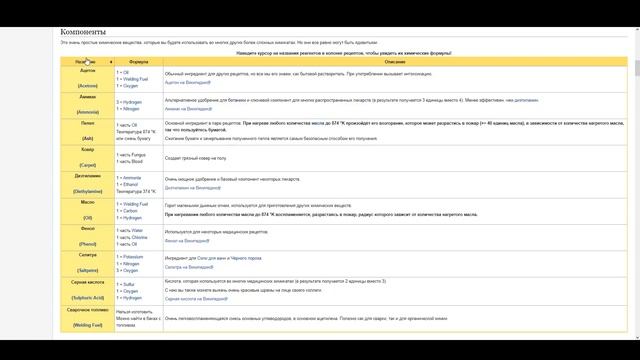Open Аммиак на Википедии link
The height and width of the screenshot is (360, 640).
coord(188,109)
